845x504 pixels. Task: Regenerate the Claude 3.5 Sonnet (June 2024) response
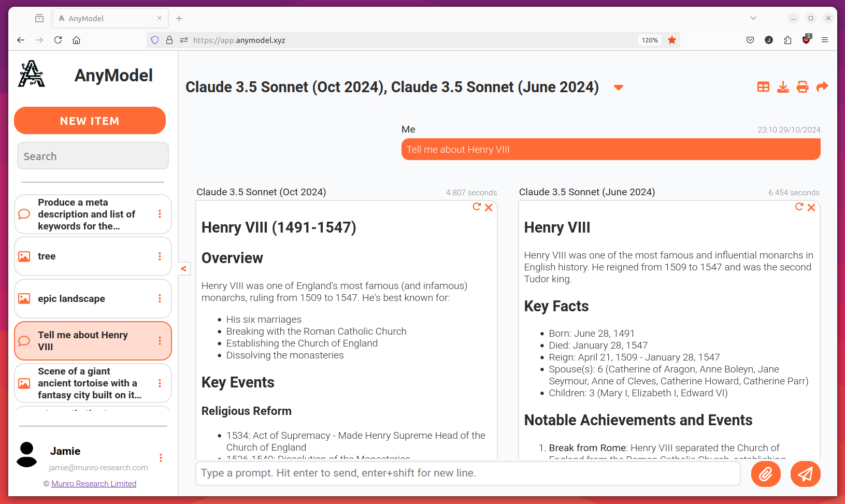click(x=799, y=207)
